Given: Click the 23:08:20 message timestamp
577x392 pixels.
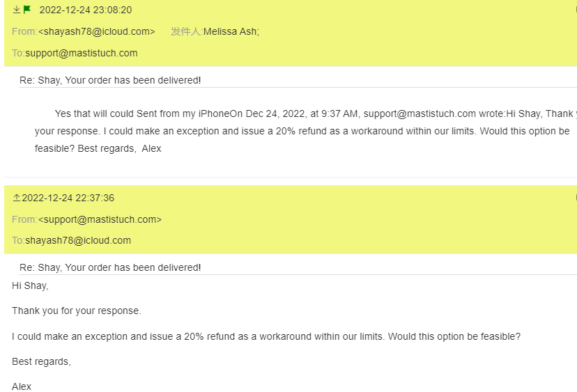Looking at the screenshot, I should coord(85,10).
